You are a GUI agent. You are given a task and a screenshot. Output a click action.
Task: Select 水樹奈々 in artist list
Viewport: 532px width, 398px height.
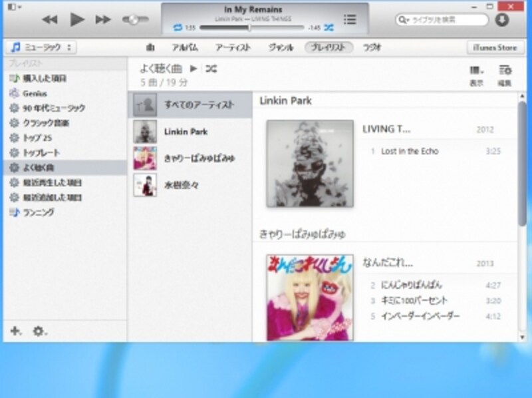click(x=190, y=185)
